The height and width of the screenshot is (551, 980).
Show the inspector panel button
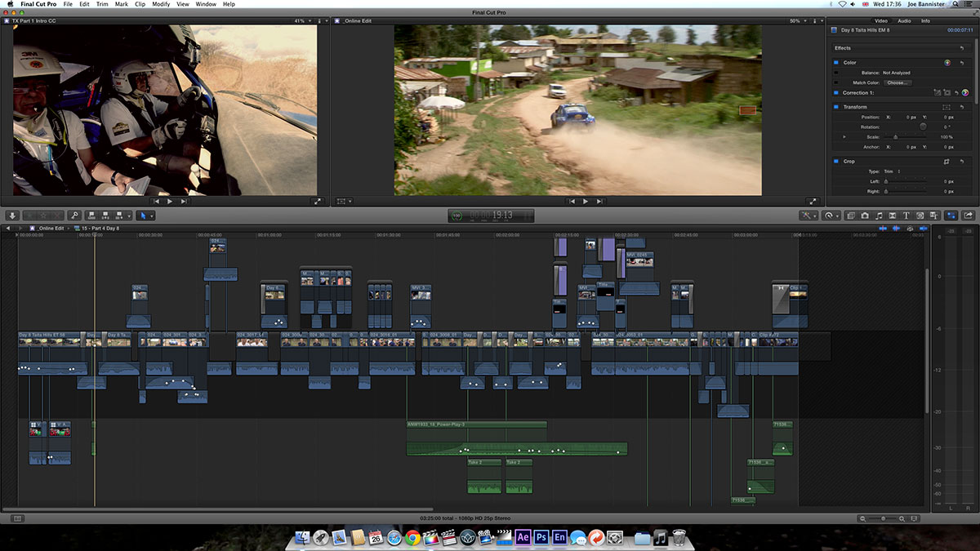coord(951,216)
